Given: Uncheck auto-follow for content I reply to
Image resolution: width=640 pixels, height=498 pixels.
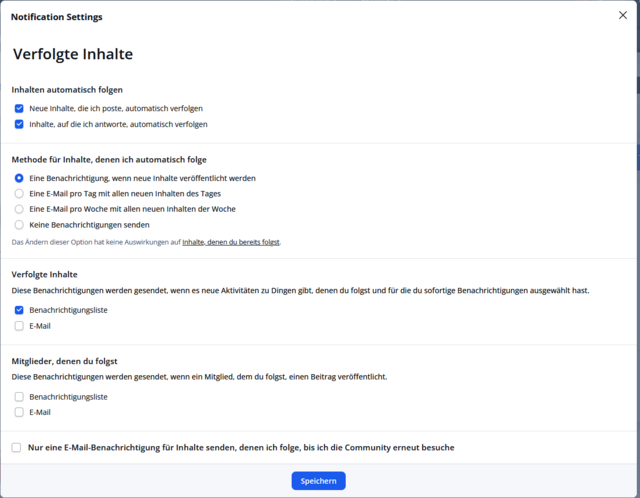Looking at the screenshot, I should coord(19,124).
